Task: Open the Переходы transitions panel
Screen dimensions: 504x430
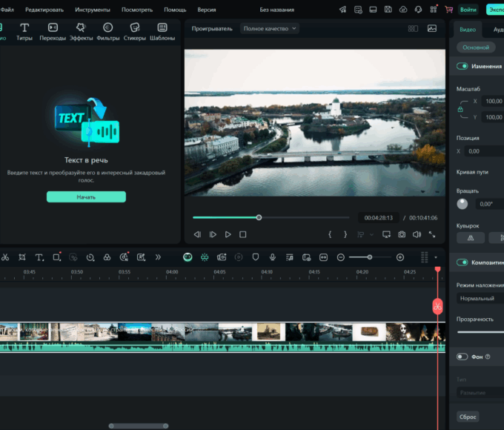Action: (x=53, y=32)
